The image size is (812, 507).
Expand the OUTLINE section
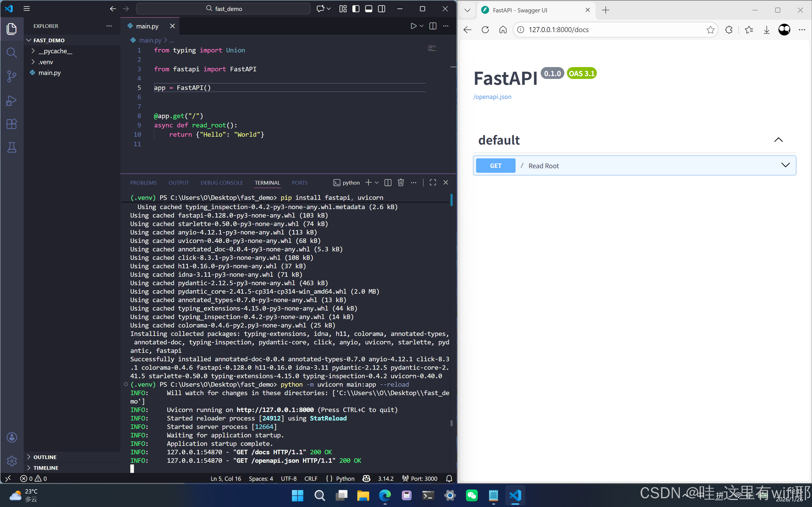pyautogui.click(x=72, y=457)
